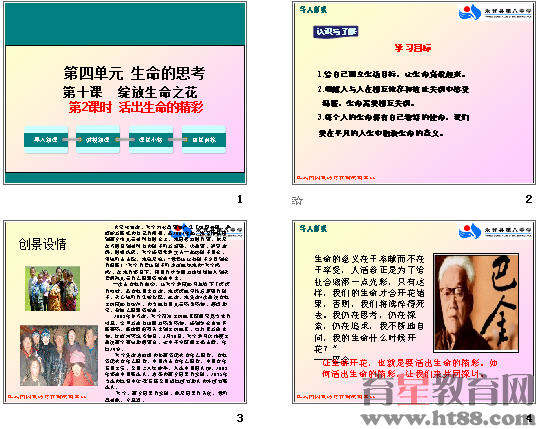Click the Ba Jin portrait image on slide 4
The height and width of the screenshot is (429, 549).
476,303
